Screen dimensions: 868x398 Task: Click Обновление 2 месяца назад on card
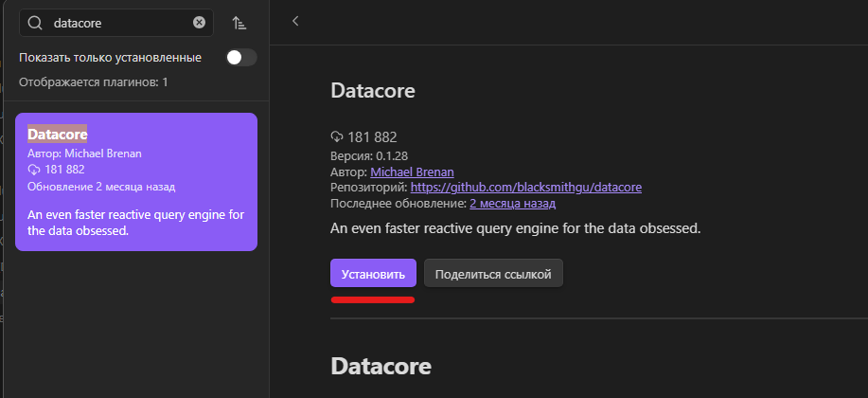(101, 187)
